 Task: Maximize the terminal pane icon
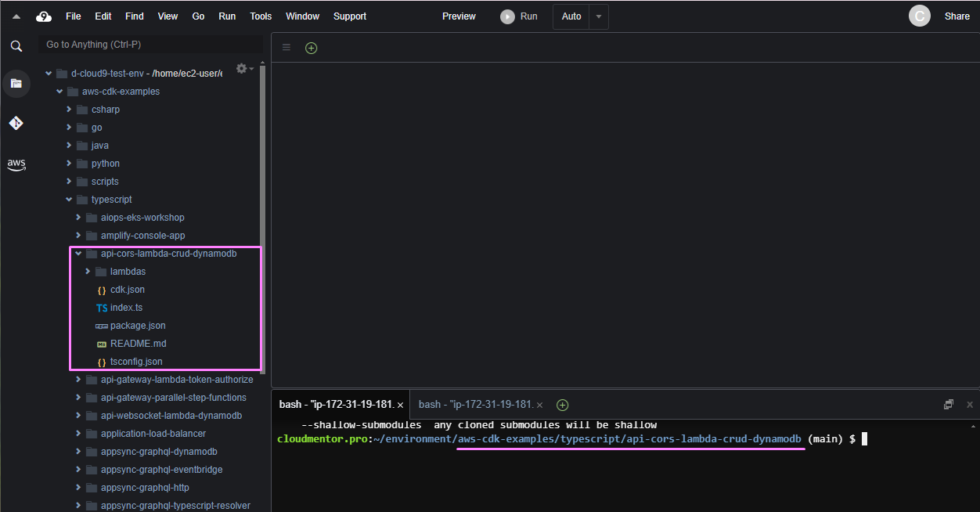pos(949,405)
